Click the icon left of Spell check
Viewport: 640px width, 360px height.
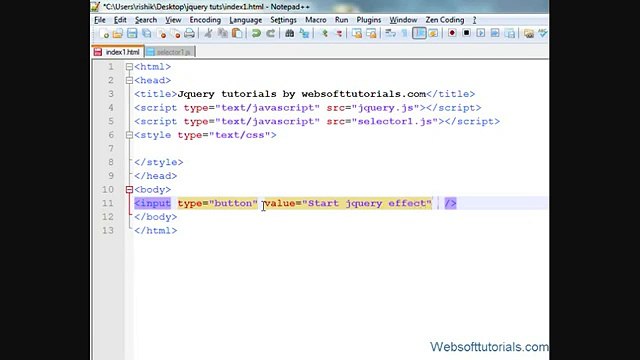coord(529,33)
